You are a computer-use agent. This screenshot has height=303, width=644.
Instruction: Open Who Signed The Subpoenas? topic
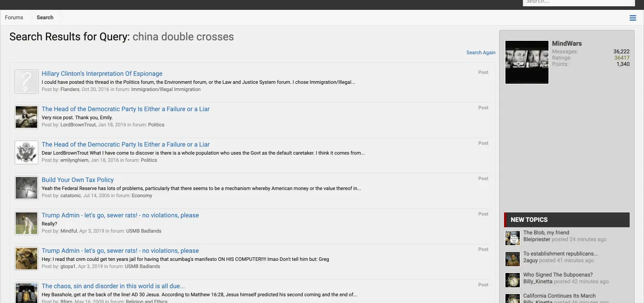point(558,275)
